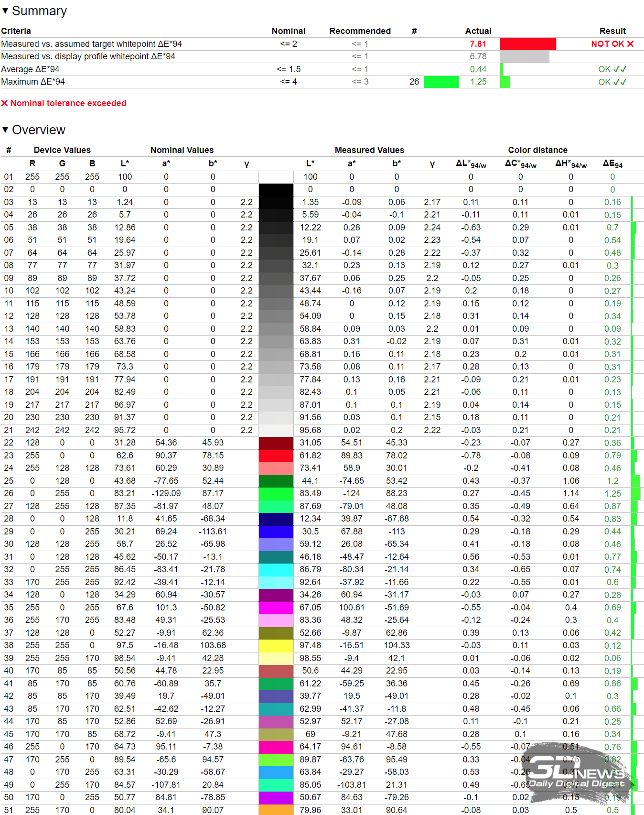The height and width of the screenshot is (815, 644).
Task: Collapse the Overview section
Action: [x=5, y=130]
